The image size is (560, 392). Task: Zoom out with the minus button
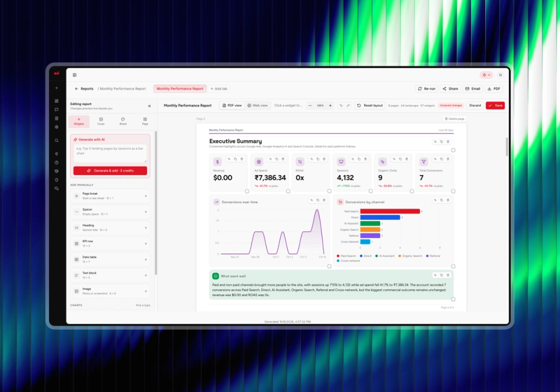click(310, 106)
